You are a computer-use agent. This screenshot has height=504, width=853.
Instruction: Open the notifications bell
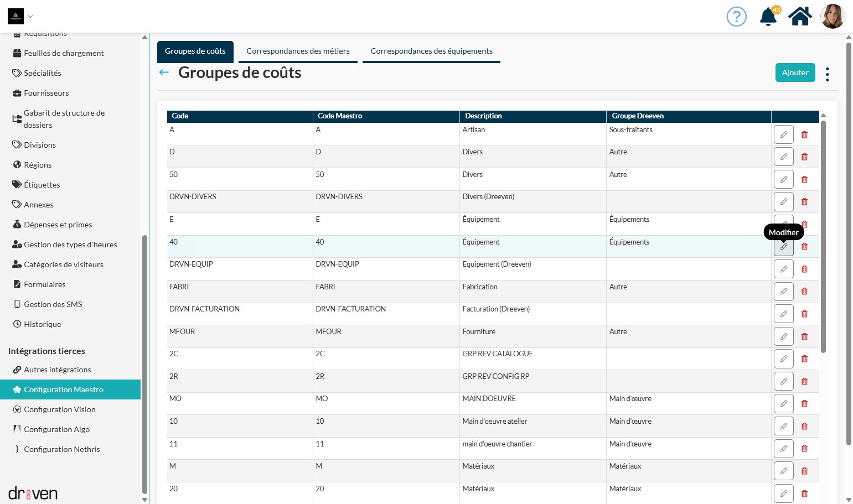[x=768, y=17]
